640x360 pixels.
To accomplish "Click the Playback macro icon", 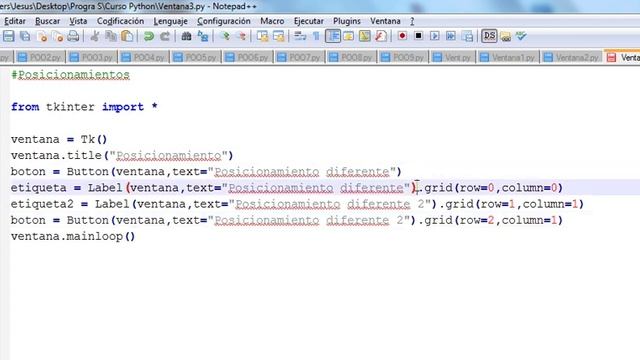I will tap(435, 36).
